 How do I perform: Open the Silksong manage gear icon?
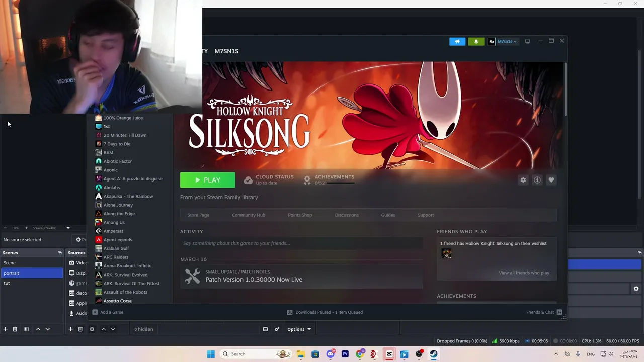(523, 180)
